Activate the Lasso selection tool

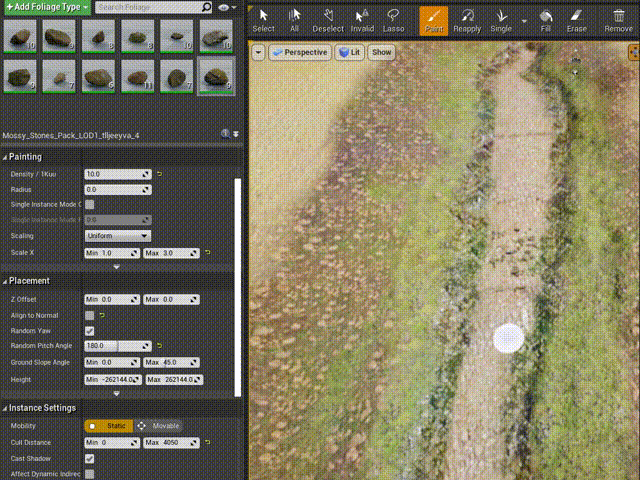[393, 21]
